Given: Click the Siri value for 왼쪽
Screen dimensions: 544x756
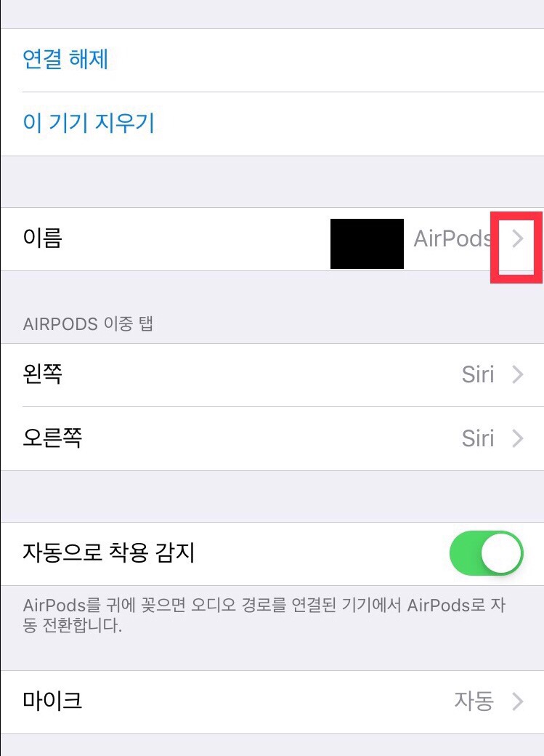Looking at the screenshot, I should coord(478,374).
